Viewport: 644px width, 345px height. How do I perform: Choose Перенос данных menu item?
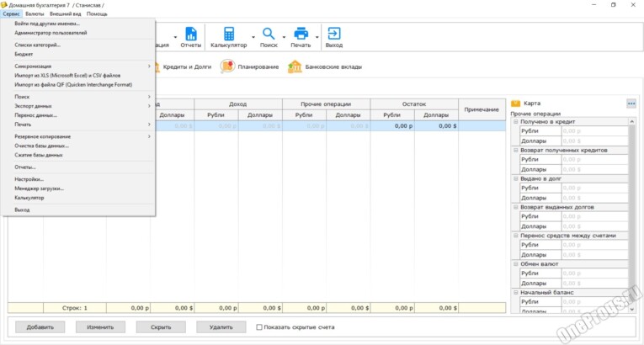78,115
